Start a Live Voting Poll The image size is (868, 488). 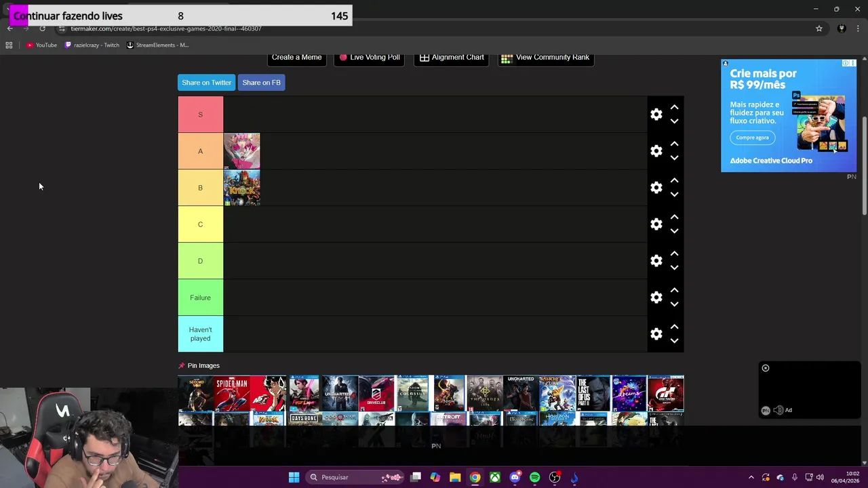[x=369, y=58]
